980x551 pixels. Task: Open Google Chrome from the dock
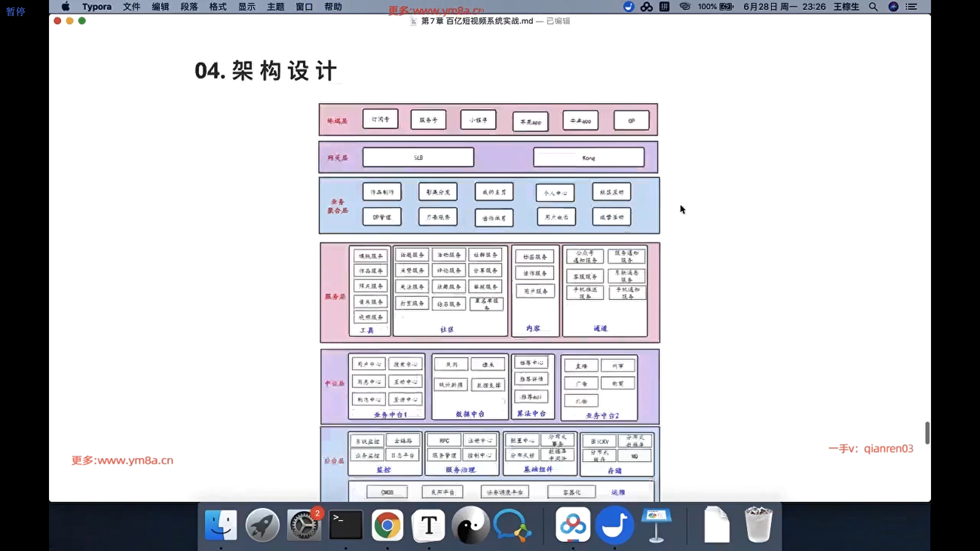tap(387, 525)
